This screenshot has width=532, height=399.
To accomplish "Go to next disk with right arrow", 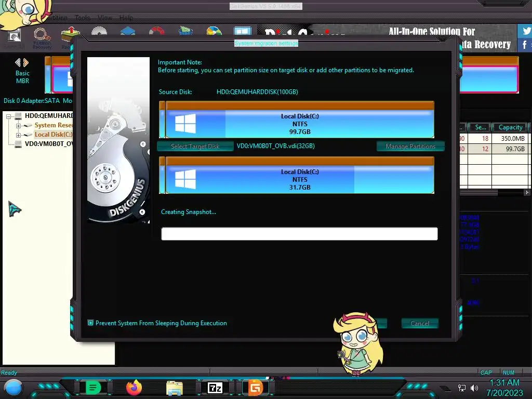I will pyautogui.click(x=26, y=62).
